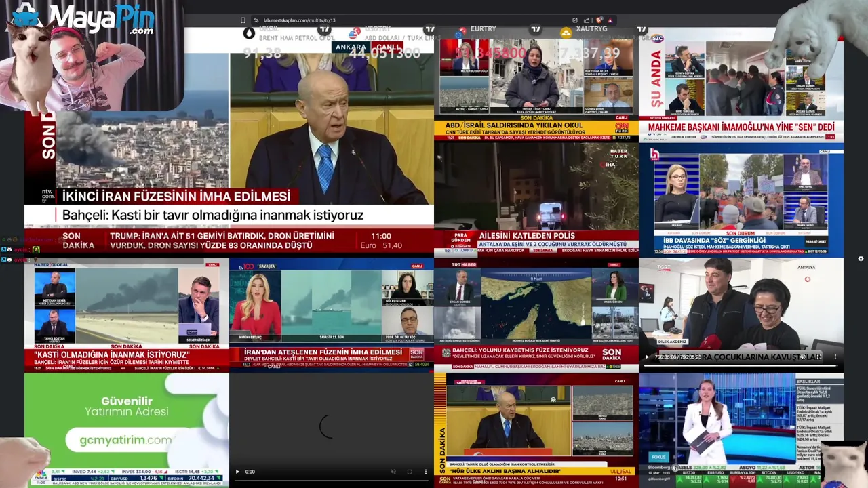Viewport: 868px width, 488px height.
Task: Click the XAUTRYG ticker symbol
Action: point(592,30)
